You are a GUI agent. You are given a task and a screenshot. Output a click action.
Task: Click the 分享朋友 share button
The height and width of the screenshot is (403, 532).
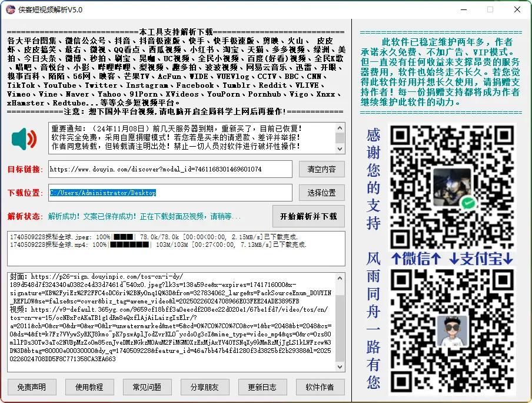tap(205, 387)
